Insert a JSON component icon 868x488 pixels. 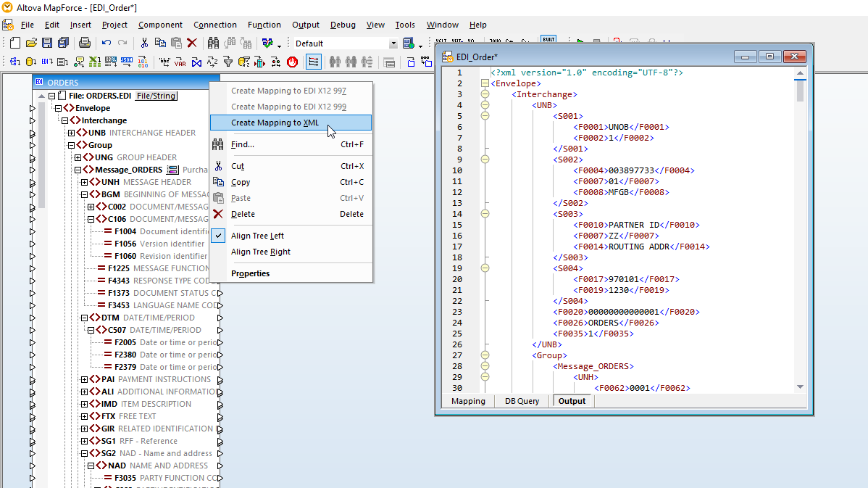[x=127, y=62]
